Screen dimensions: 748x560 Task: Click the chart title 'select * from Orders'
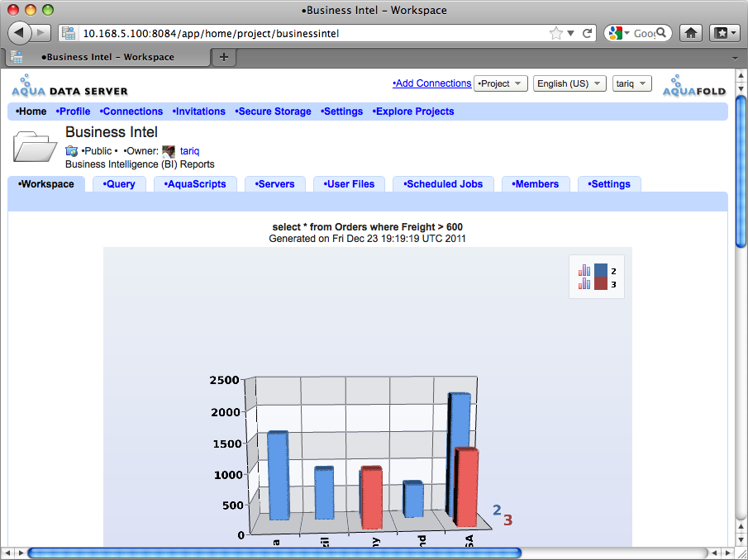pyautogui.click(x=367, y=227)
